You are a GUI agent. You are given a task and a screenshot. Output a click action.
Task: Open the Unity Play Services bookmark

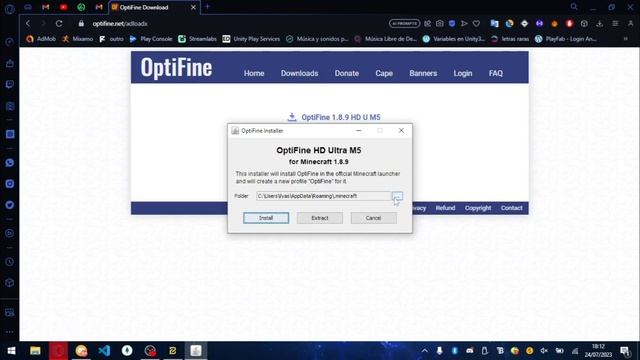pos(251,39)
